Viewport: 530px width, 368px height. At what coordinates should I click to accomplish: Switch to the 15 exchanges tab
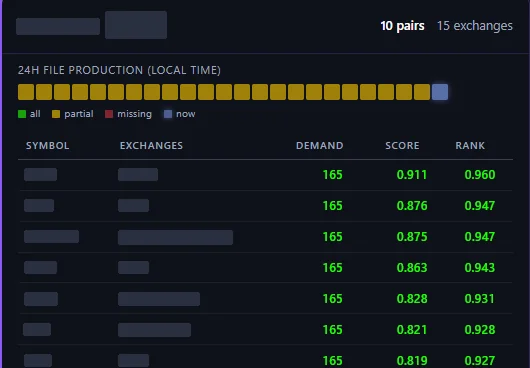[x=475, y=26]
